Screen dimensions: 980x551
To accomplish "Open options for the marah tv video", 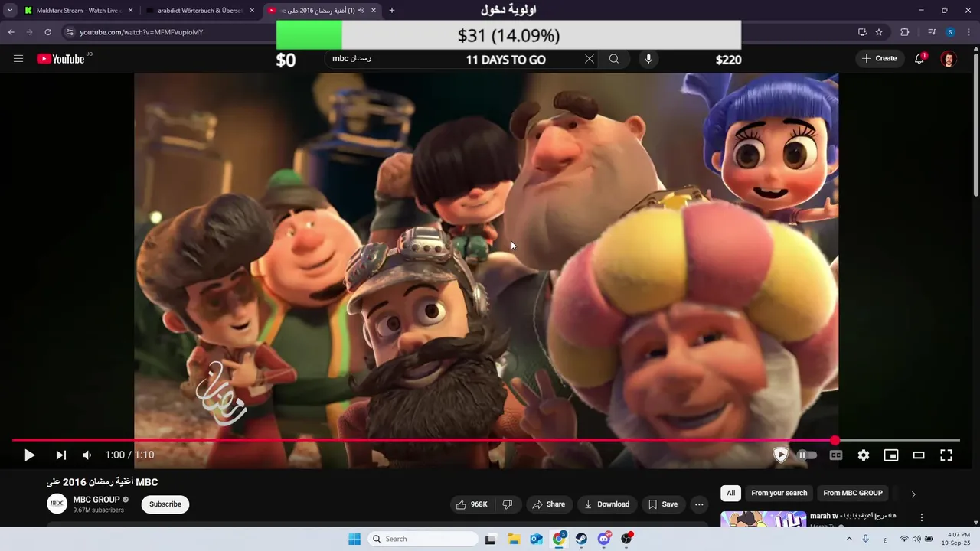I will point(922,517).
